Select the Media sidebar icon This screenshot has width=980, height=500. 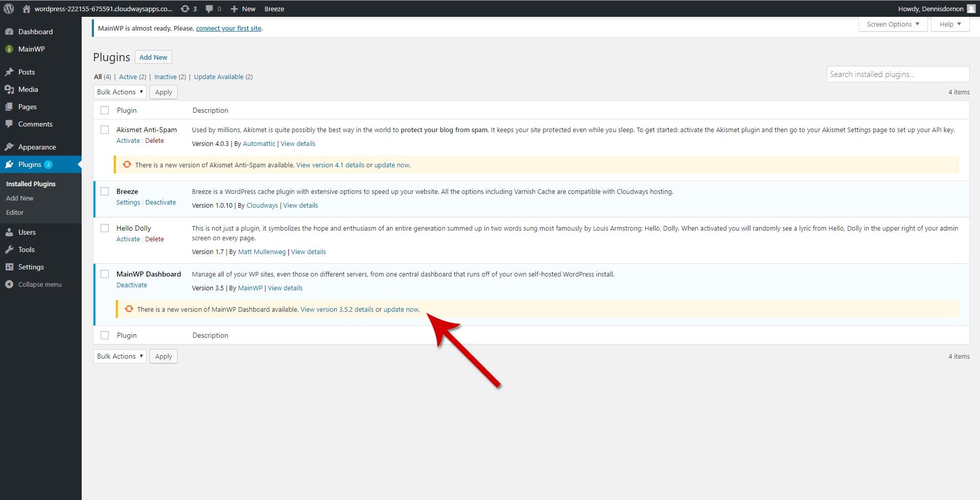point(10,89)
